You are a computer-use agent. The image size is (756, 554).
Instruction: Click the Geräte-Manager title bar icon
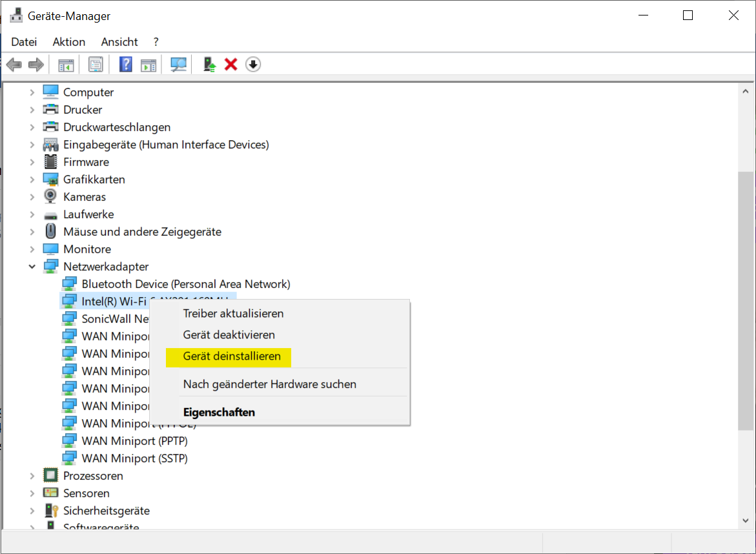click(x=16, y=15)
